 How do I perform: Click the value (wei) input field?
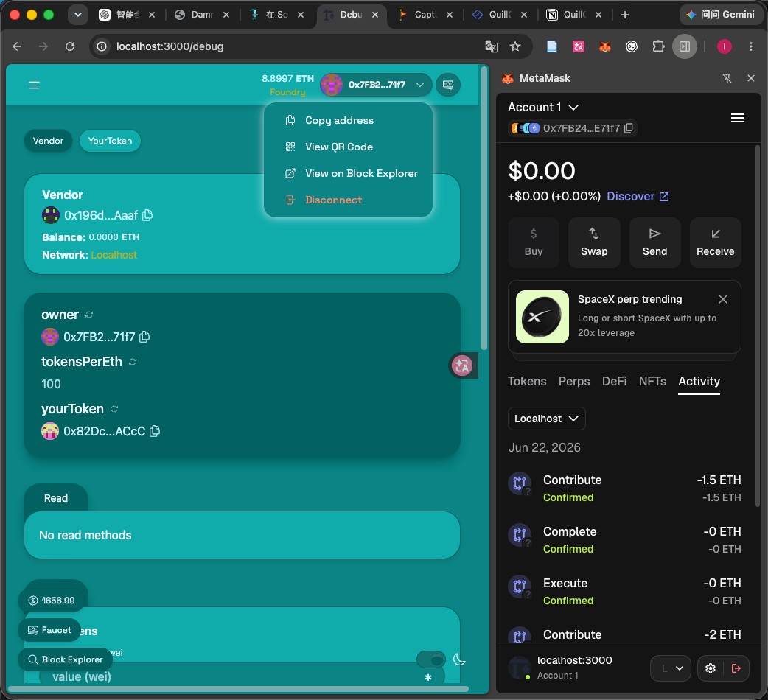click(x=242, y=676)
